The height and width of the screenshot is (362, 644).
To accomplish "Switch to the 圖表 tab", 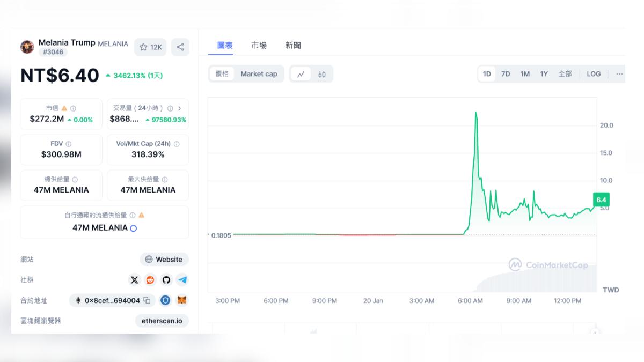I will point(225,46).
